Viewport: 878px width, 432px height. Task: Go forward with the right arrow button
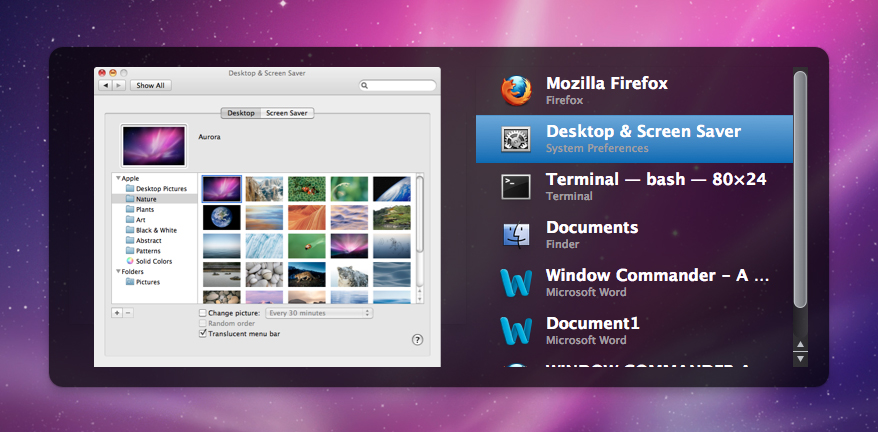coord(119,85)
